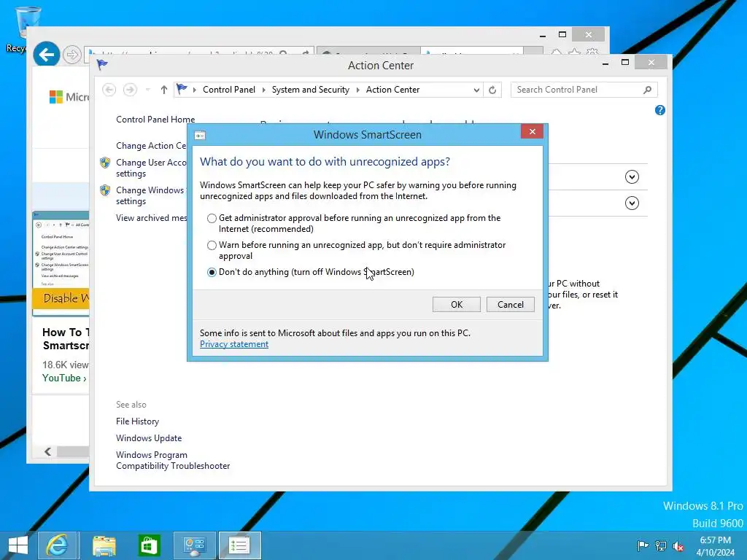Open Internet Explorer from taskbar

click(x=57, y=545)
